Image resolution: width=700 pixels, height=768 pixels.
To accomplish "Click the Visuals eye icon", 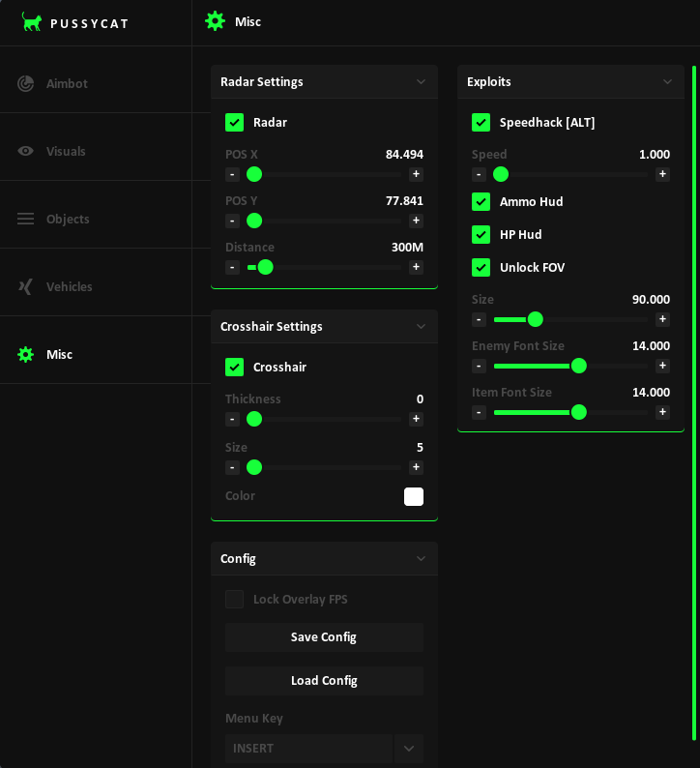I will 26,152.
